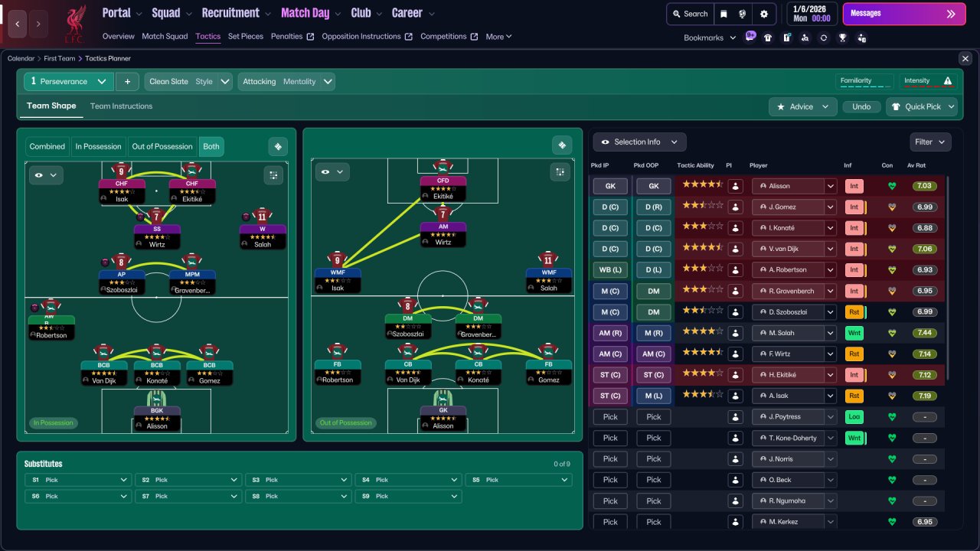Select the Out of Possession pitch view
Image resolution: width=980 pixels, height=551 pixels.
coord(162,146)
